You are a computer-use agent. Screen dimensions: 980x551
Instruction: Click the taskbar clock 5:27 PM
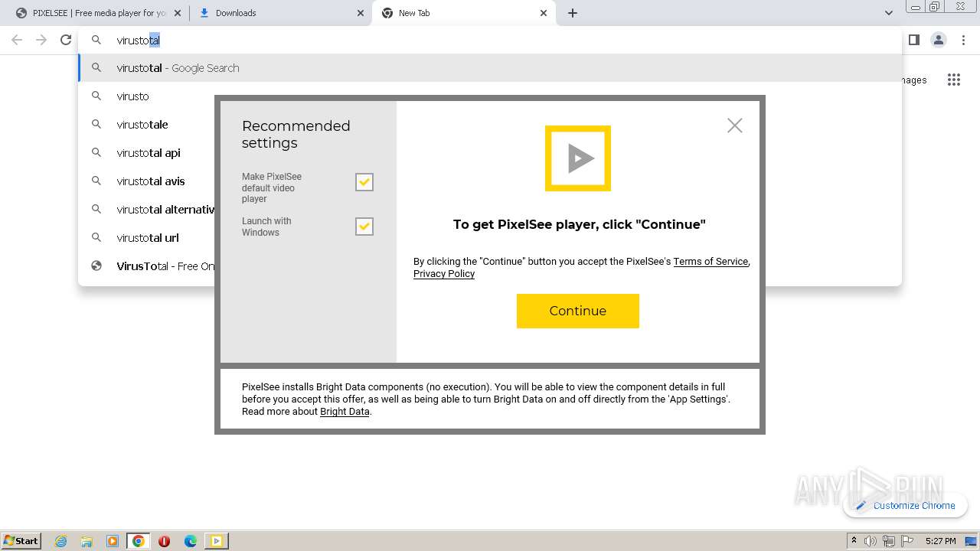pos(940,541)
